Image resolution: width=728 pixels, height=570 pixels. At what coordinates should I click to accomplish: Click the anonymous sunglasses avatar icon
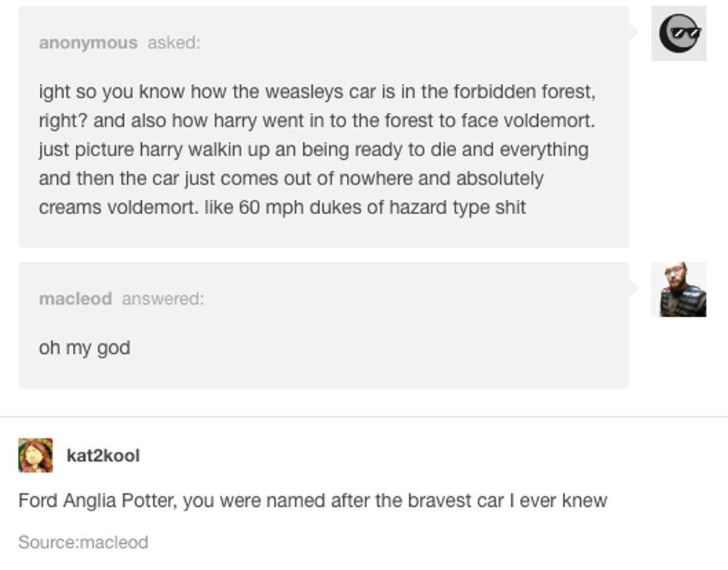point(678,33)
